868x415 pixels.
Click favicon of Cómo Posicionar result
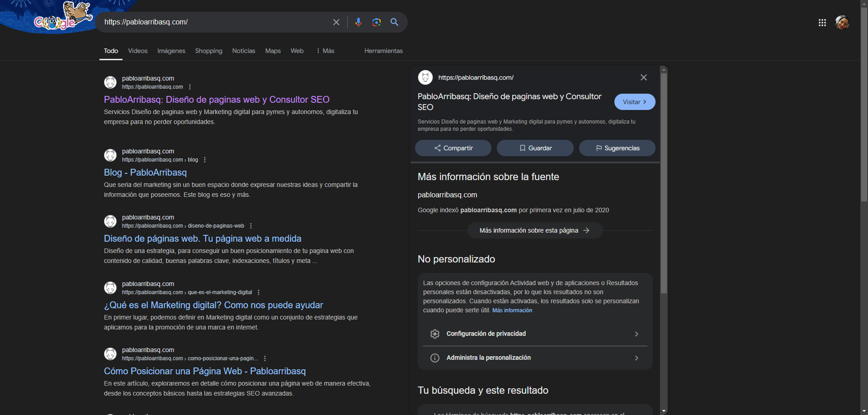click(110, 354)
